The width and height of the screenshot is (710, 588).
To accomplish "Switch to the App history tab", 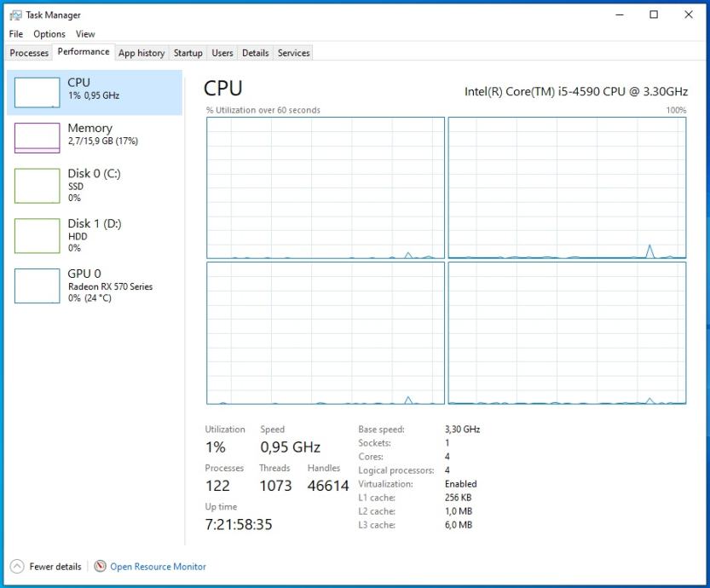I will click(141, 53).
